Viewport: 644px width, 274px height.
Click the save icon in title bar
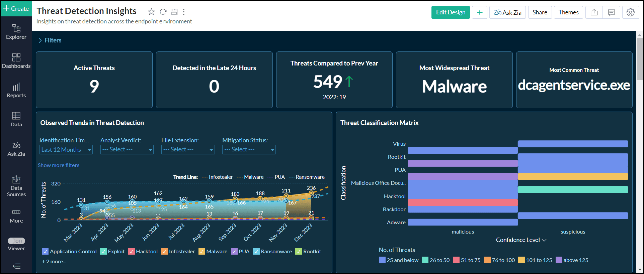[174, 12]
